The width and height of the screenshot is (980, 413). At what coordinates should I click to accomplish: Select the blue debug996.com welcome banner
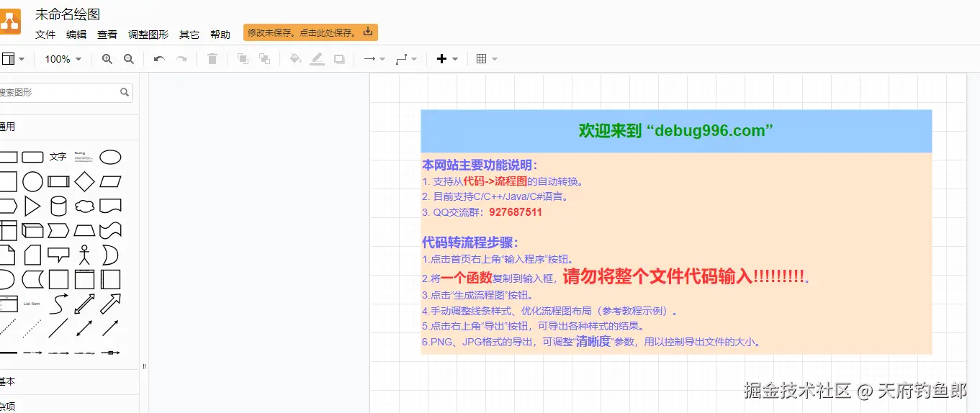click(676, 131)
